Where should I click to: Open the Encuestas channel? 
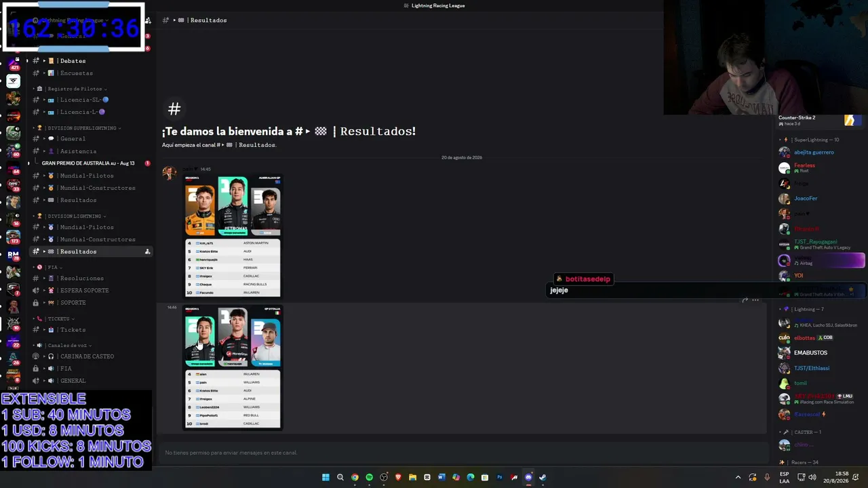point(90,73)
